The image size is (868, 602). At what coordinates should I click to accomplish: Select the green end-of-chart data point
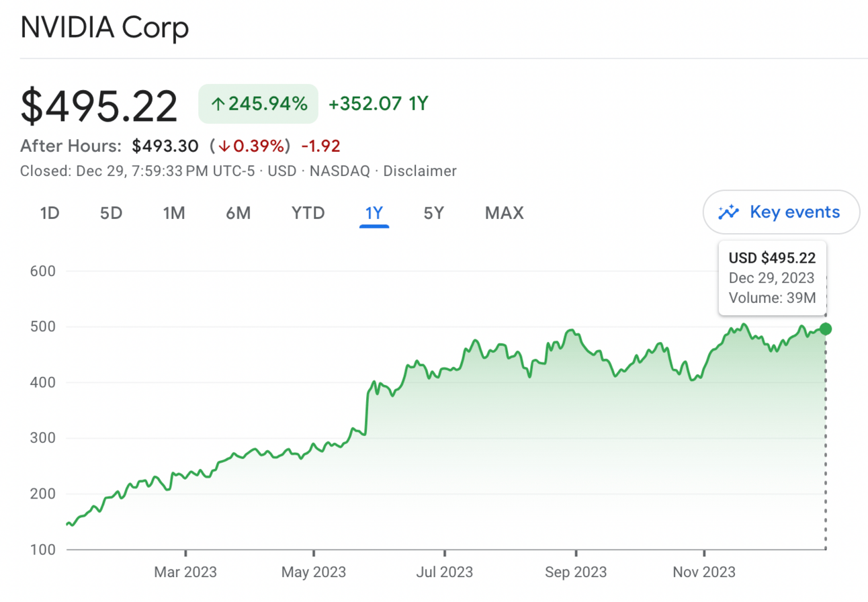[x=826, y=329]
